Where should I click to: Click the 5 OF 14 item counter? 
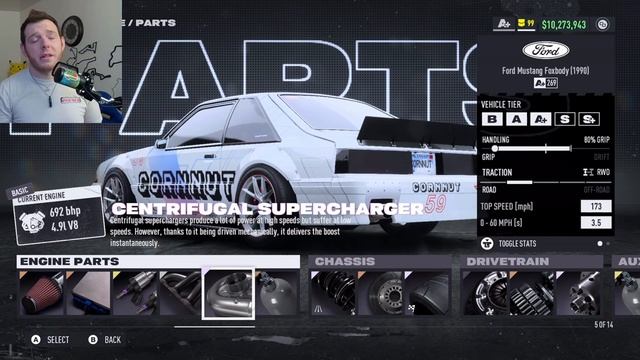[x=604, y=324]
